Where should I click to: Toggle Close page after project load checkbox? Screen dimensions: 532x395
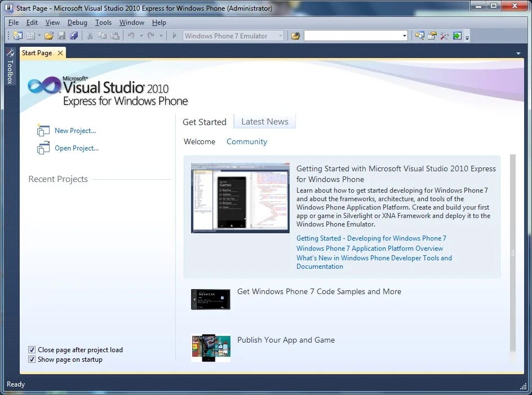point(32,349)
